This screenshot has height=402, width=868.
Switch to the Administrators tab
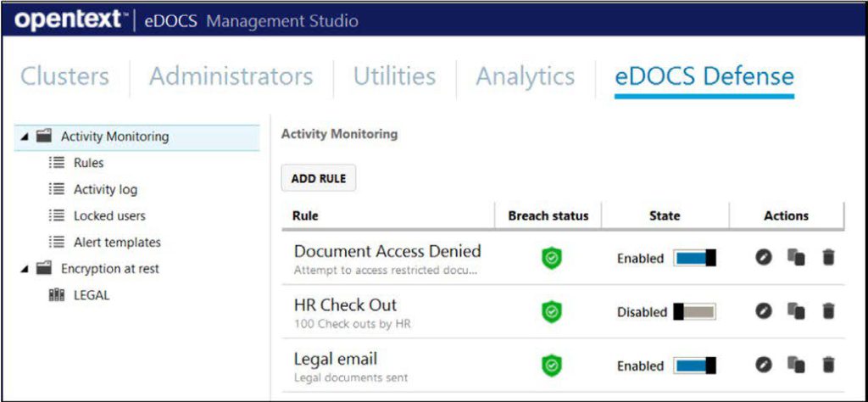(x=231, y=76)
